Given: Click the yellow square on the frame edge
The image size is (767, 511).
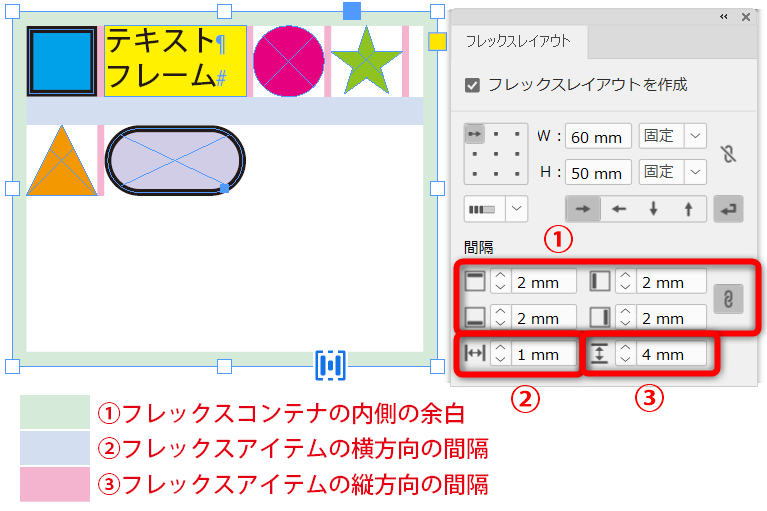Looking at the screenshot, I should click(437, 41).
